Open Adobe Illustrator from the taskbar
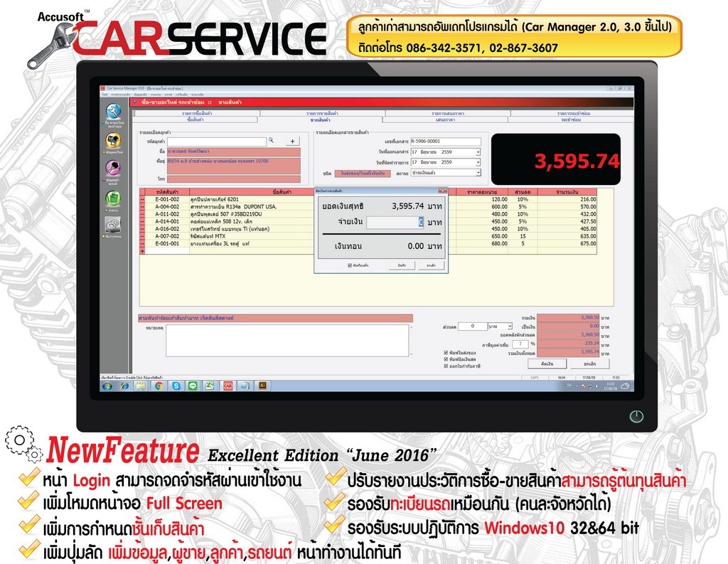728x564 pixels. coord(262,385)
